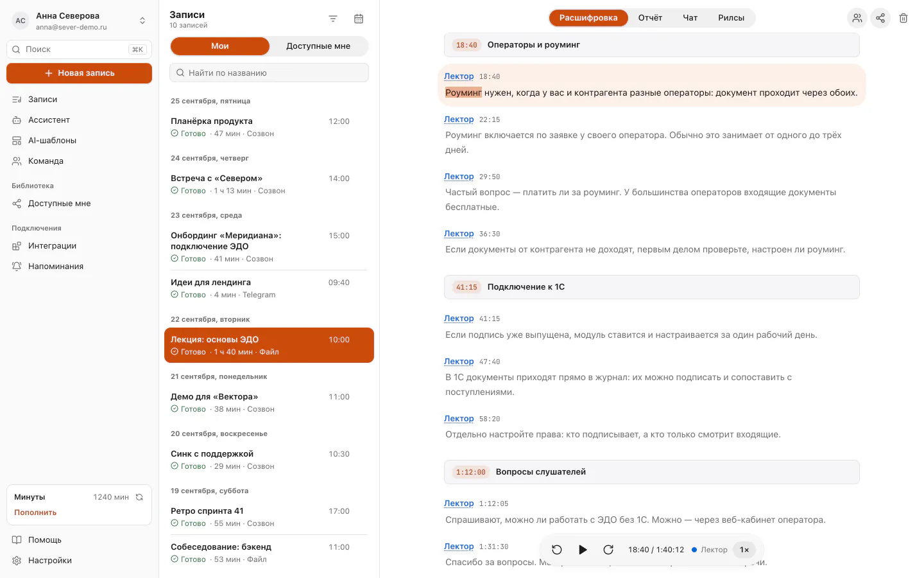Open recording Ретро спринта 41

click(x=269, y=517)
